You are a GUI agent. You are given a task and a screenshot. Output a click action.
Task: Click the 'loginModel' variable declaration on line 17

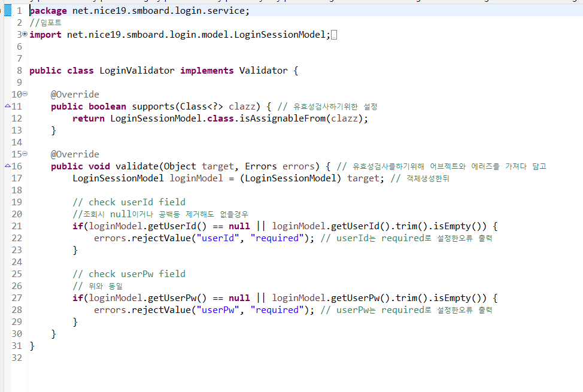tap(196, 178)
